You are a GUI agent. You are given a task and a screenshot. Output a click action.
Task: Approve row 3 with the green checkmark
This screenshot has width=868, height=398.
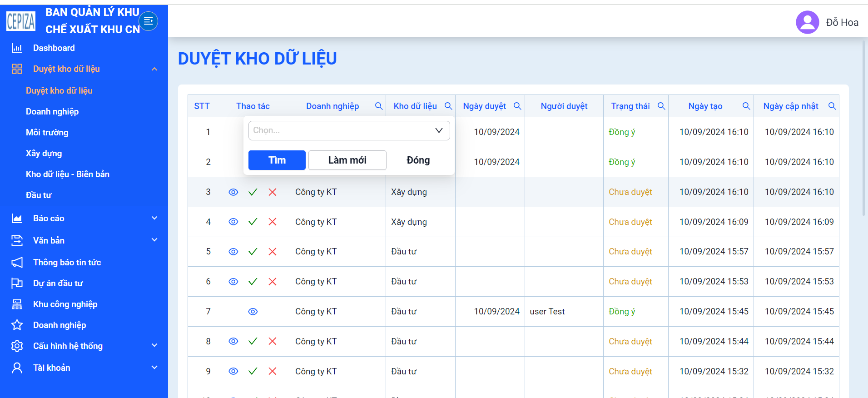point(253,192)
